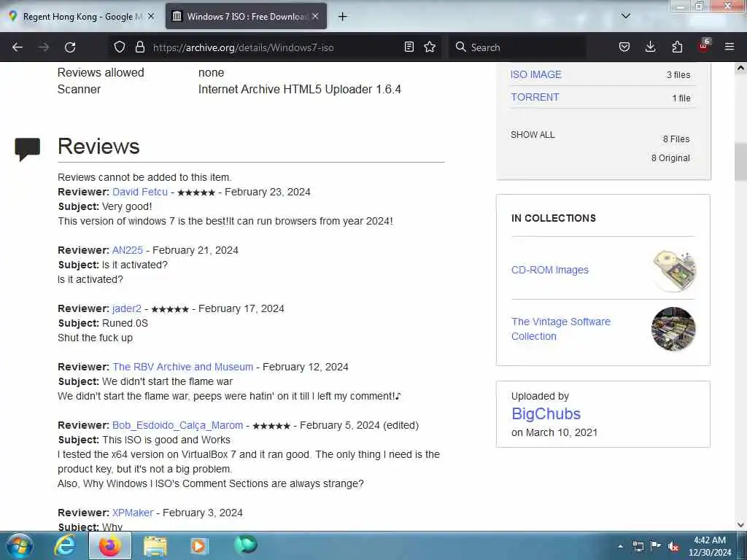Click the vertical scrollbar thumb
Screen dimensions: 747x560
point(740,162)
